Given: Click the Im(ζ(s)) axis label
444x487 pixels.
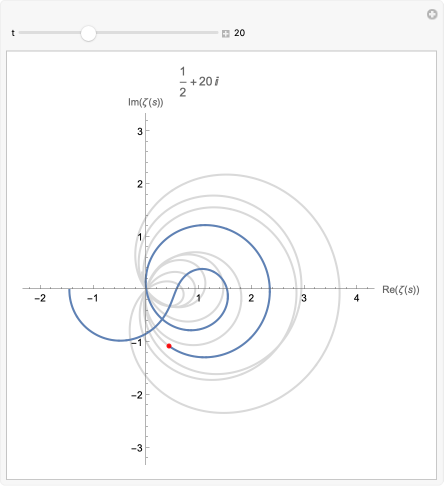Looking at the screenshot, I should pos(146,102).
